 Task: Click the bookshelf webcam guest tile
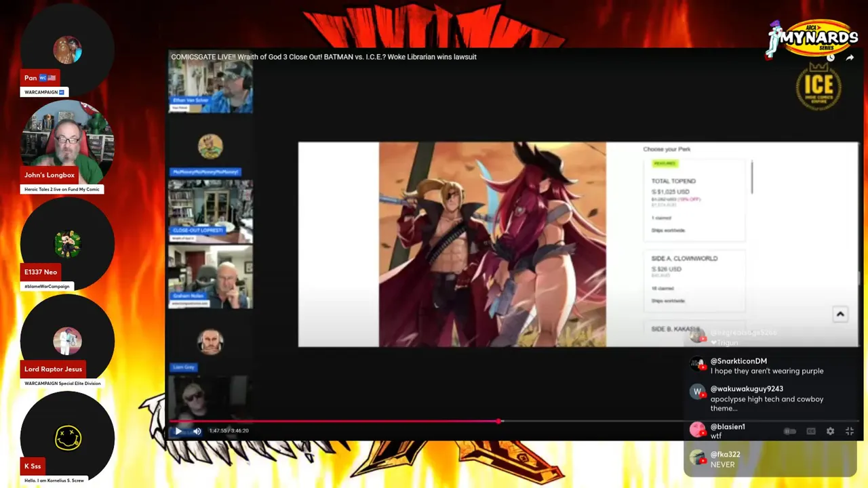click(x=210, y=211)
